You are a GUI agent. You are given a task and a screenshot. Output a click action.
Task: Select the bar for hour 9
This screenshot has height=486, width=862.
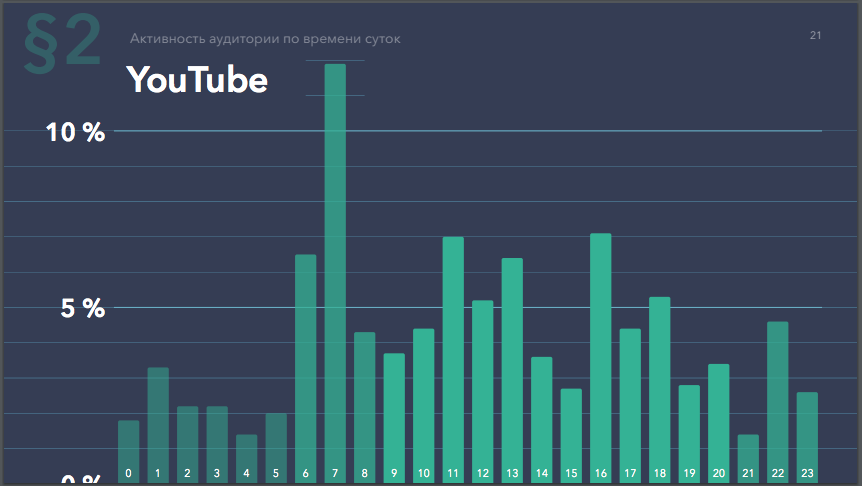(x=394, y=418)
